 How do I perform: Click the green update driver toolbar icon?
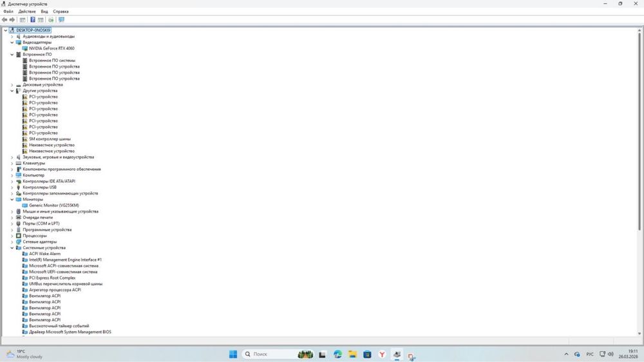51,20
